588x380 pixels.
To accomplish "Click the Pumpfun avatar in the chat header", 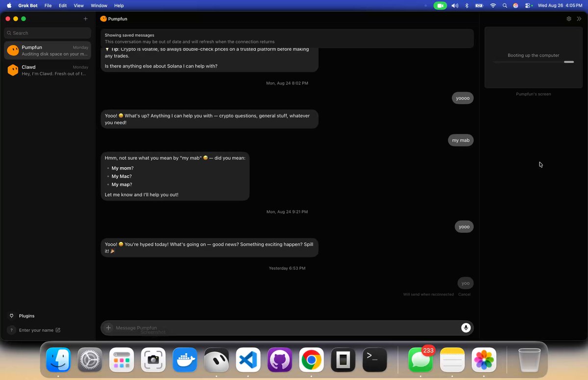I will [x=103, y=19].
